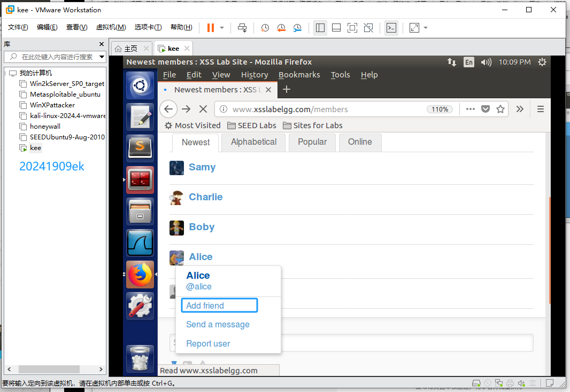
Task: Close the library panel
Action: click(102, 44)
